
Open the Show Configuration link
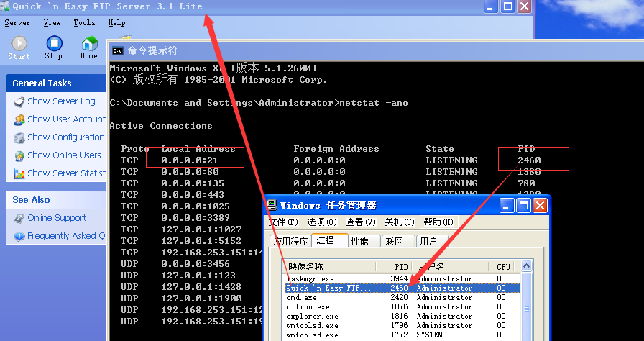pos(66,137)
